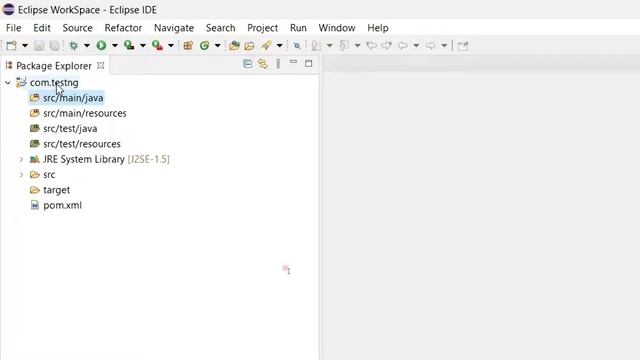Click the Save toolbar icon
640x360 pixels.
[39, 46]
